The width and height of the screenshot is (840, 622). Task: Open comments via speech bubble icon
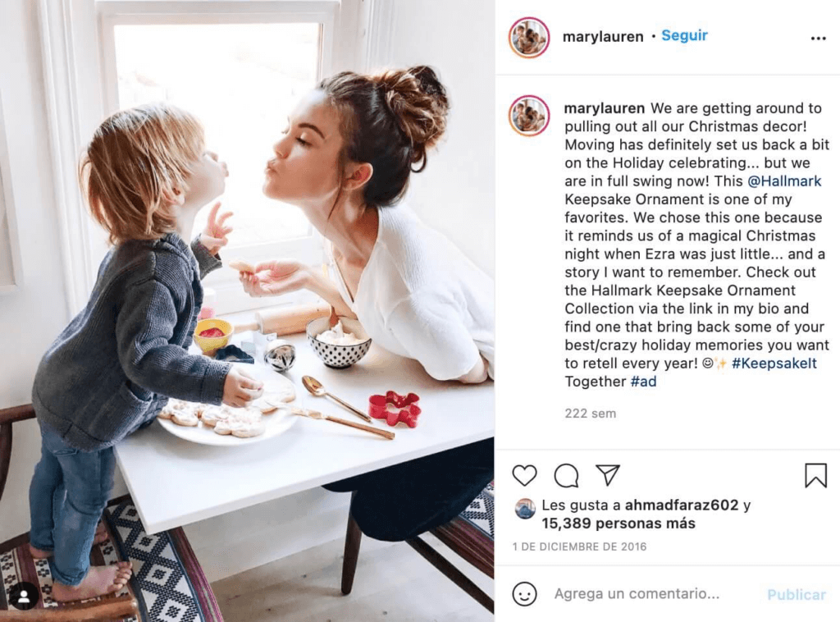pos(566,475)
